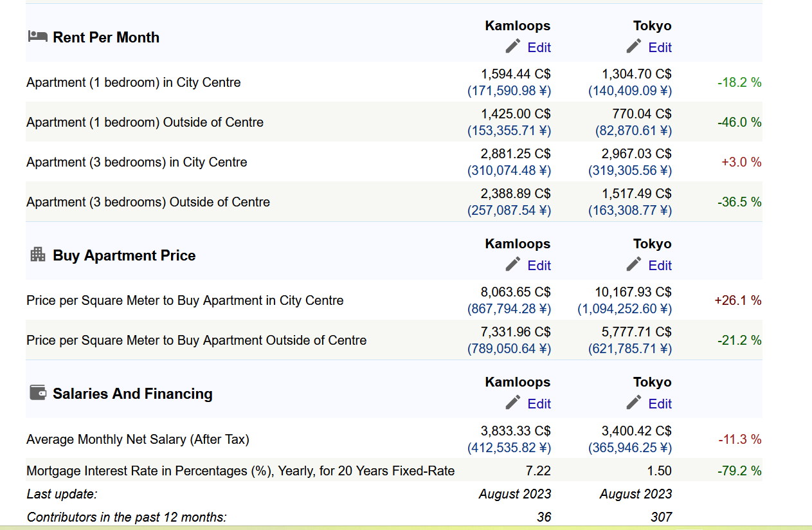Viewport: 812px width, 530px height.
Task: Click pencil icon under Kamloops in Salaries And Financing
Action: point(512,403)
